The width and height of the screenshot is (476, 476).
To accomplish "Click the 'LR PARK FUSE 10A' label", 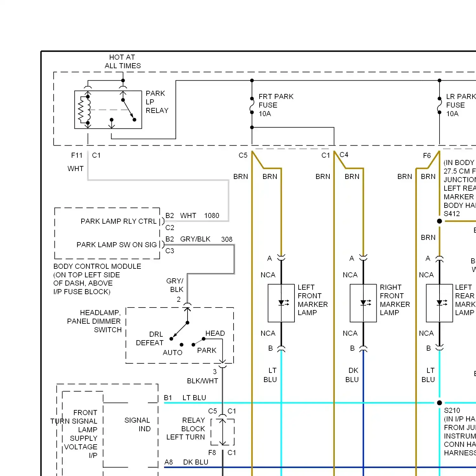I will [x=461, y=105].
